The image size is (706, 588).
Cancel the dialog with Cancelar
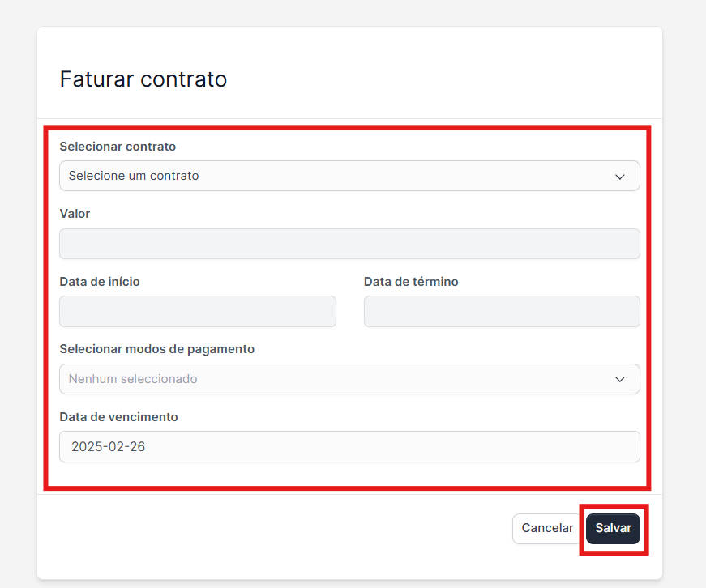[x=547, y=528]
